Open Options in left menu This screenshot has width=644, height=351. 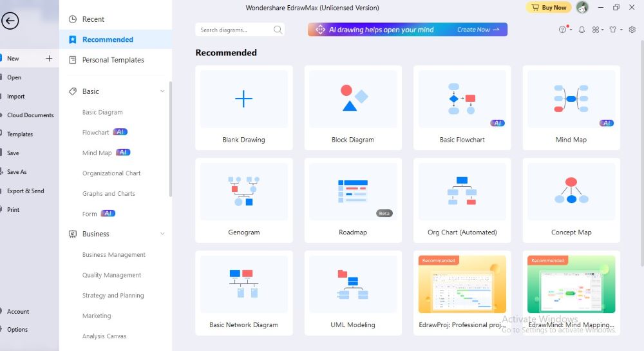pos(17,330)
